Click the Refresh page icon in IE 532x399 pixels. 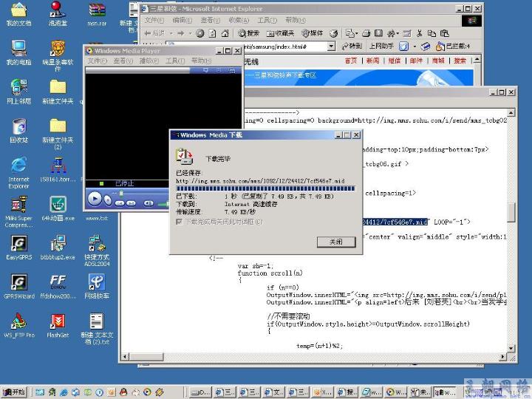[x=212, y=33]
